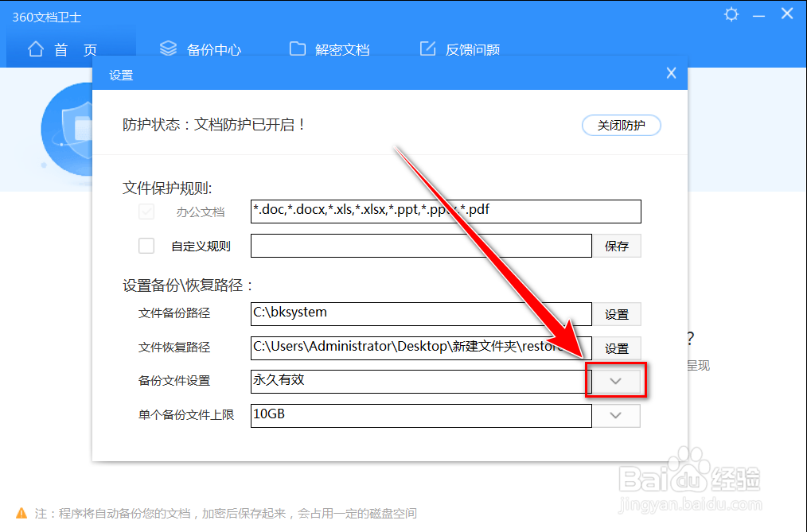
Task: Toggle the 办公文档 checkbox
Action: click(x=146, y=212)
